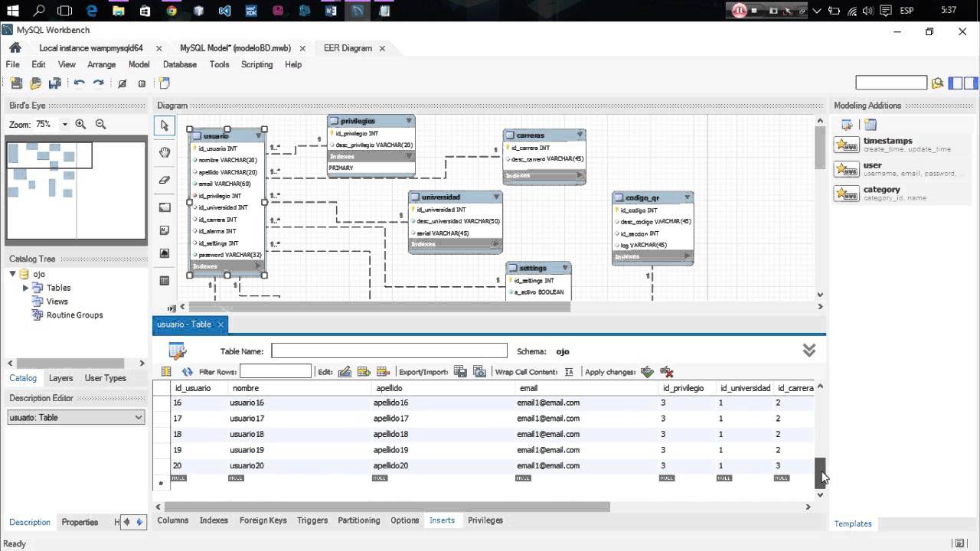980x551 pixels.
Task: Open the File menu
Action: [13, 64]
